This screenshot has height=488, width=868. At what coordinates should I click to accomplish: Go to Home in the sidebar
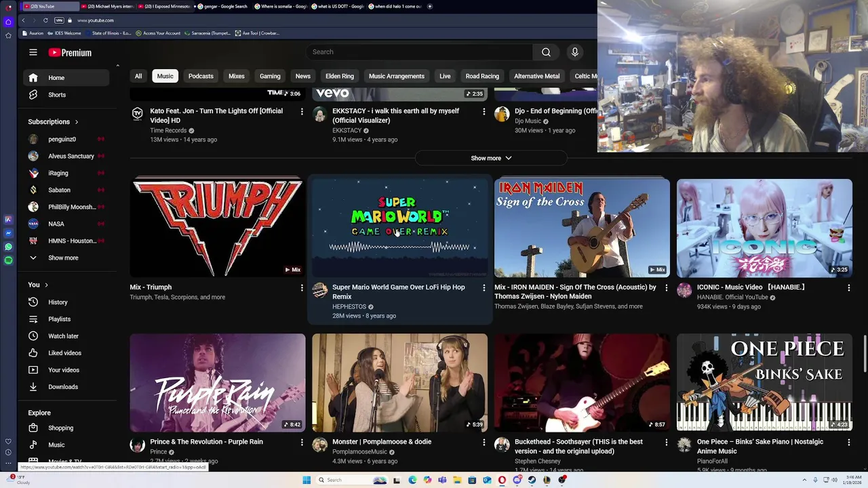(66, 78)
